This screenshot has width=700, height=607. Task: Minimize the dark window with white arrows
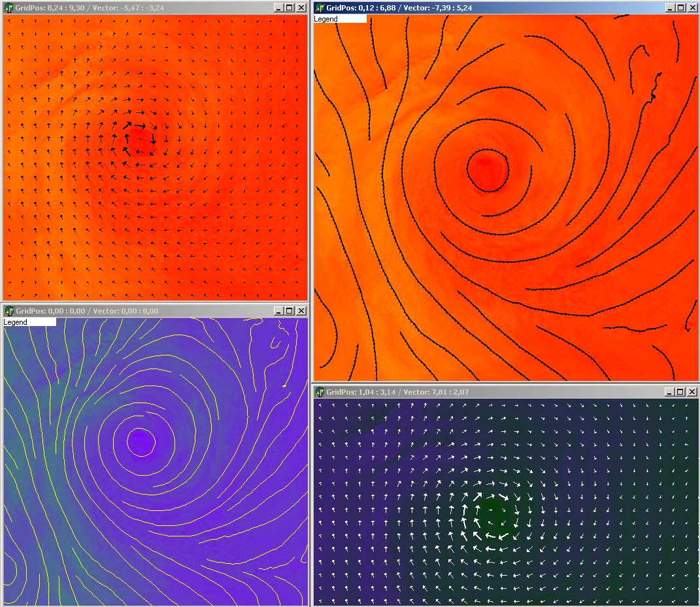coord(670,392)
